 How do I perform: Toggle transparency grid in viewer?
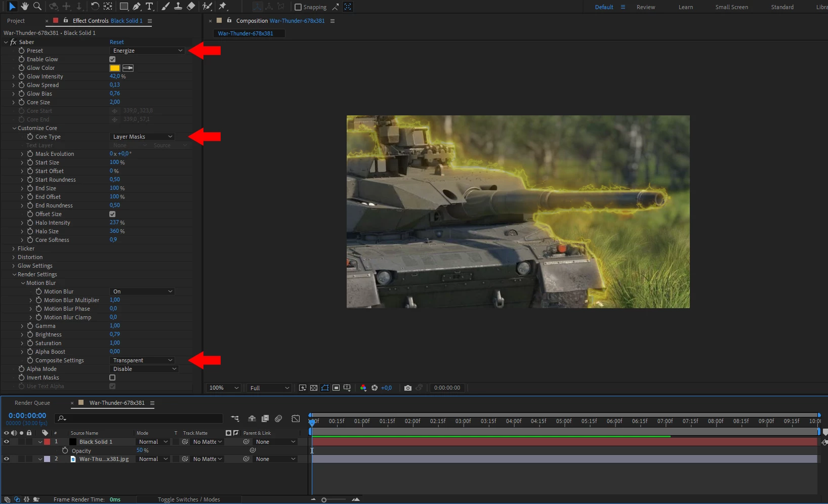[x=314, y=388]
